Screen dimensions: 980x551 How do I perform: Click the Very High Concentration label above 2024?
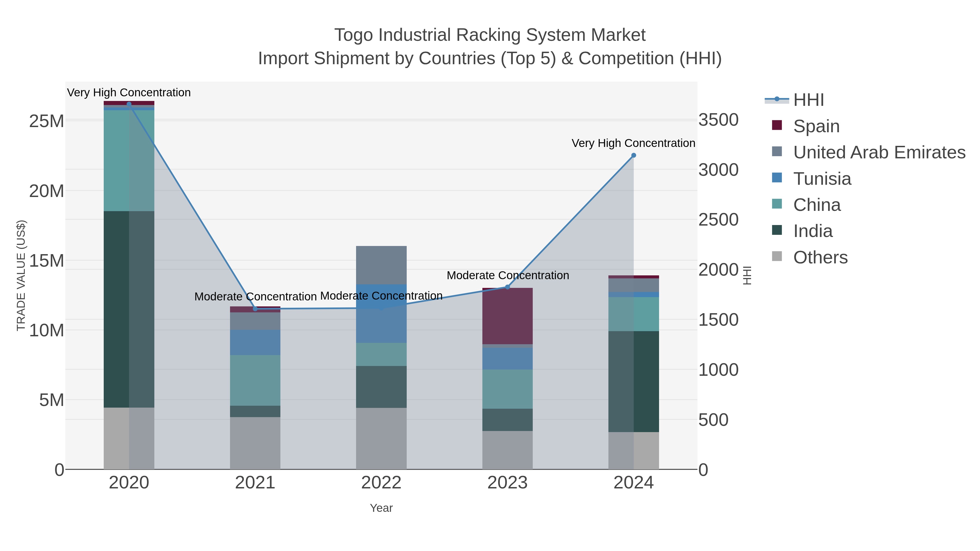pos(633,143)
